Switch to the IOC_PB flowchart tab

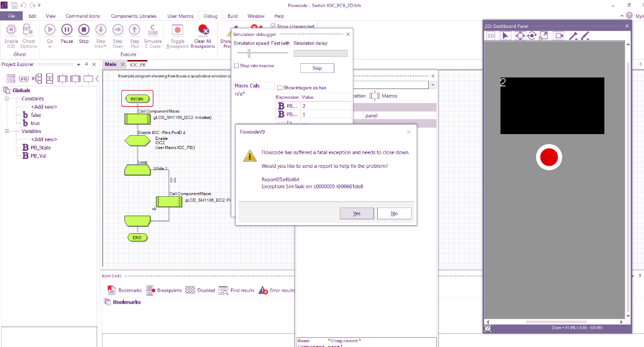pos(137,64)
